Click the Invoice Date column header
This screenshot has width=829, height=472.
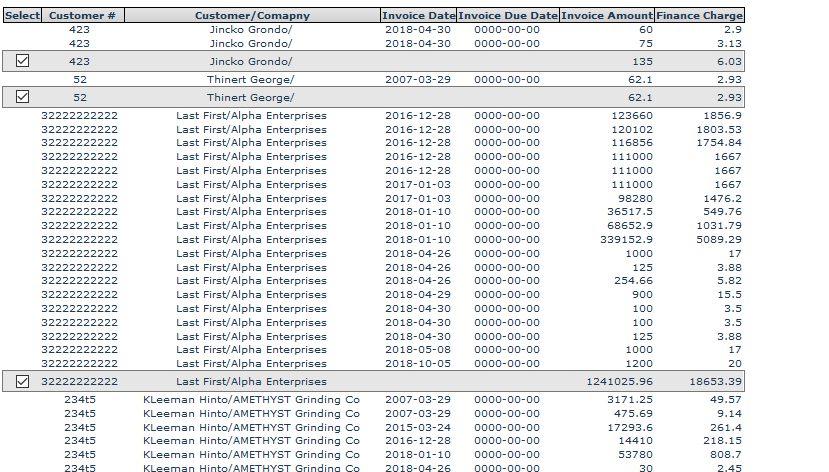[x=418, y=16]
